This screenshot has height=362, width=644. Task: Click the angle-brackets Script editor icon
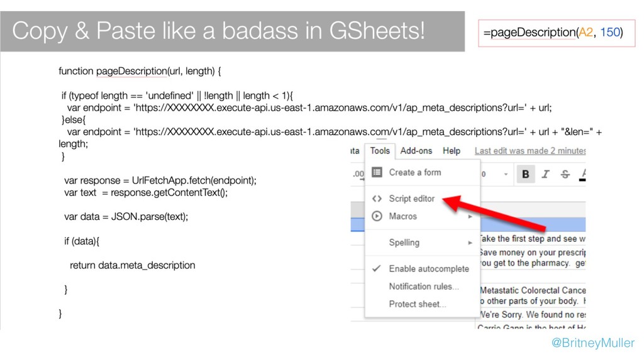377,199
